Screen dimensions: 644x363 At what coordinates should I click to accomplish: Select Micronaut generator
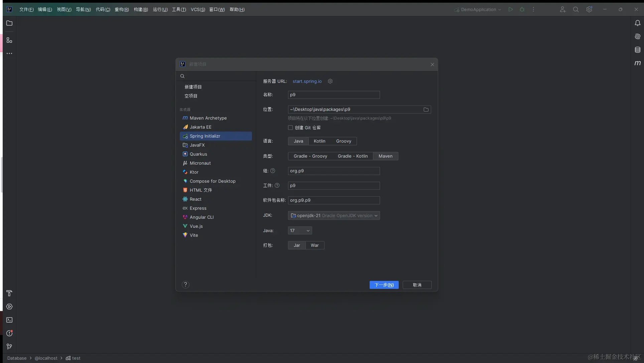pyautogui.click(x=216, y=163)
